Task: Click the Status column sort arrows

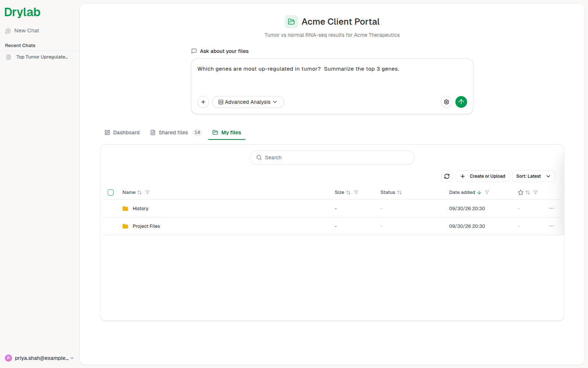Action: 399,192
